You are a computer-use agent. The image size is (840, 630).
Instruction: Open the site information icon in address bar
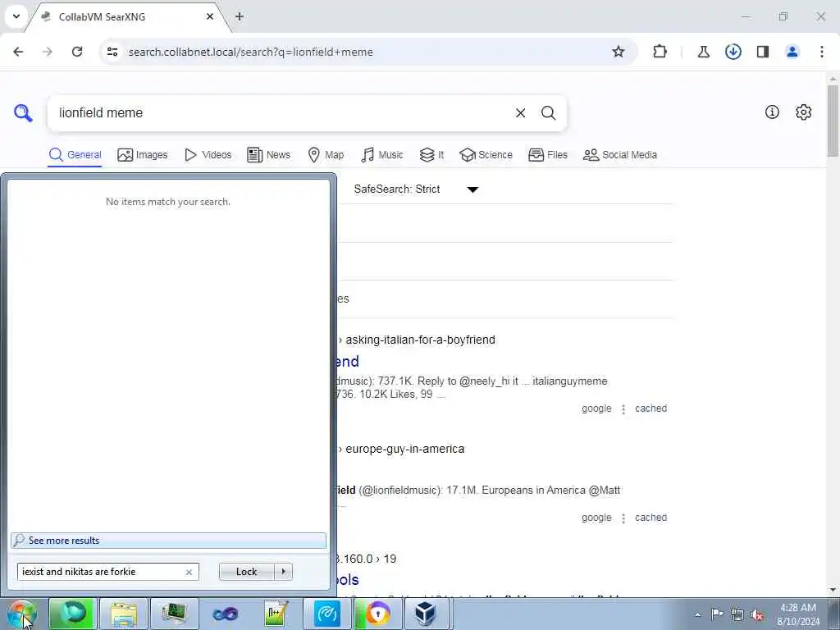(x=112, y=52)
